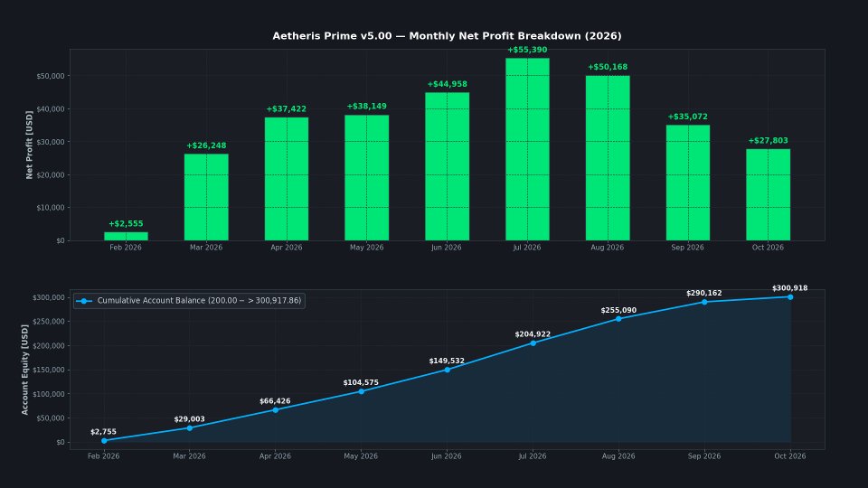The height and width of the screenshot is (488, 868).
Task: Click the $290,162 balance data point
Action: click(704, 302)
